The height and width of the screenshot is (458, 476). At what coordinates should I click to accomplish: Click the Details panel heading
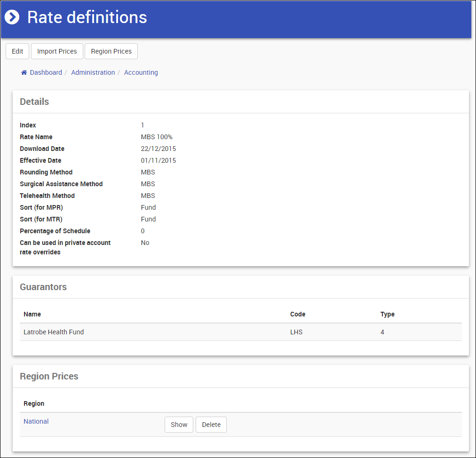click(34, 102)
